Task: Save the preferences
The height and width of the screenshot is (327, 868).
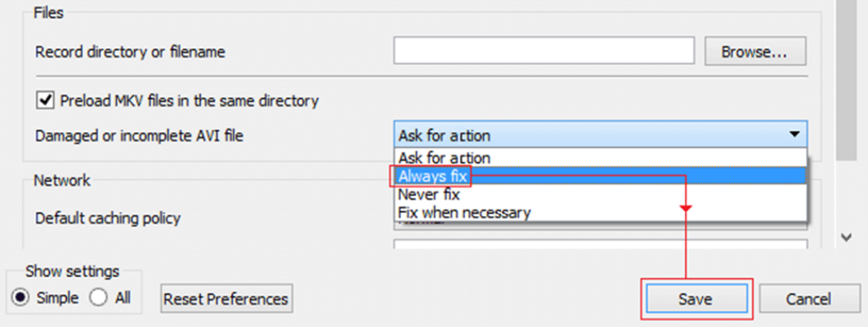Action: click(x=696, y=299)
